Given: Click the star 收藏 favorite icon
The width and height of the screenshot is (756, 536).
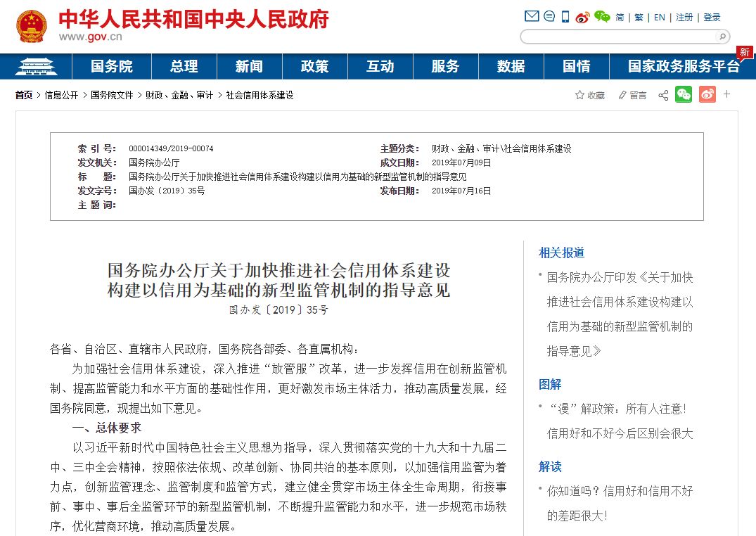Looking at the screenshot, I should click(589, 95).
